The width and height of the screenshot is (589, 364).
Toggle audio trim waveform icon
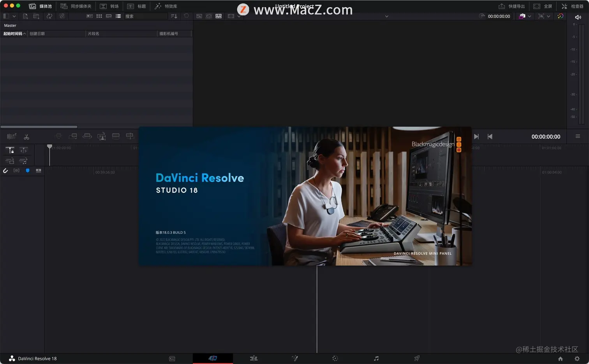[x=16, y=171]
